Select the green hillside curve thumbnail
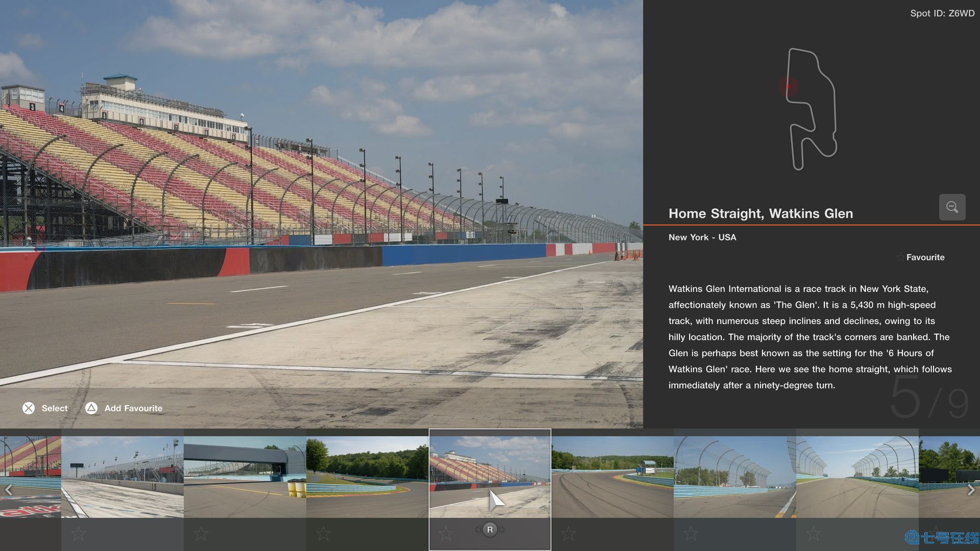 [x=367, y=477]
